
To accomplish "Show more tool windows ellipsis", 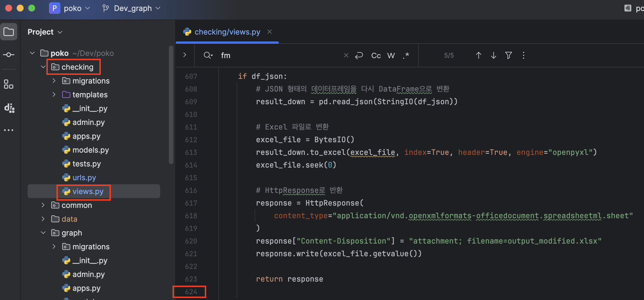I will (9, 130).
